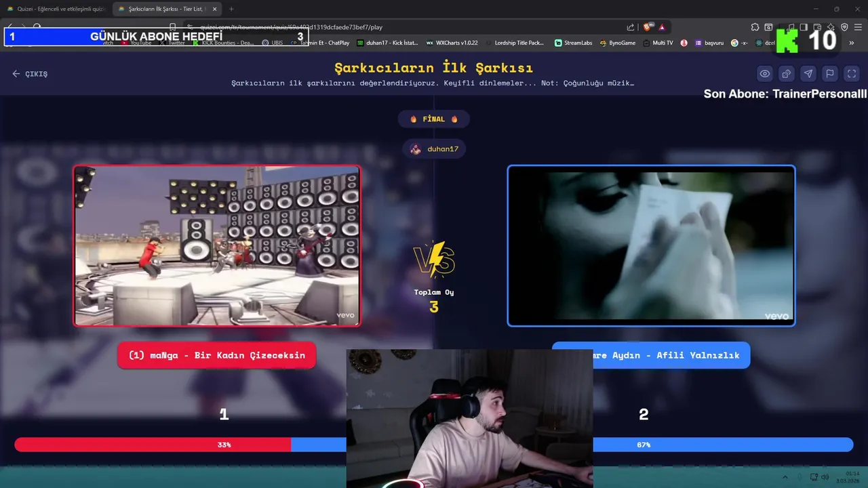Click the copy link icon in quiz header
Image resolution: width=868 pixels, height=488 pixels.
787,74
